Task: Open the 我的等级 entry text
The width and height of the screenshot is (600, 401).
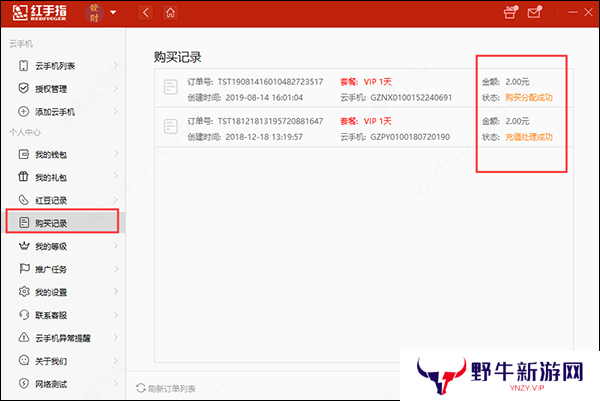Action: 51,246
